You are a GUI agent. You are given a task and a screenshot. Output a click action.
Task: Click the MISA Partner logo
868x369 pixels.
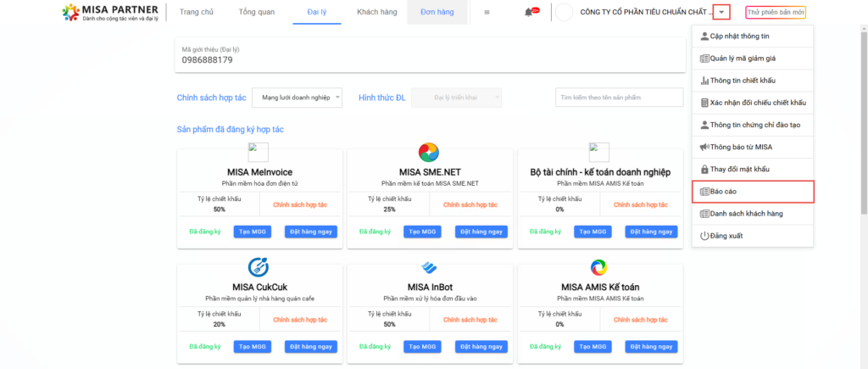pyautogui.click(x=110, y=12)
